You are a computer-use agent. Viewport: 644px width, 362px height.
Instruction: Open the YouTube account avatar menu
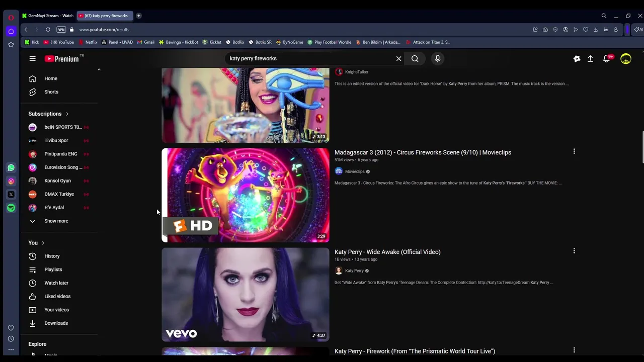[x=625, y=59]
